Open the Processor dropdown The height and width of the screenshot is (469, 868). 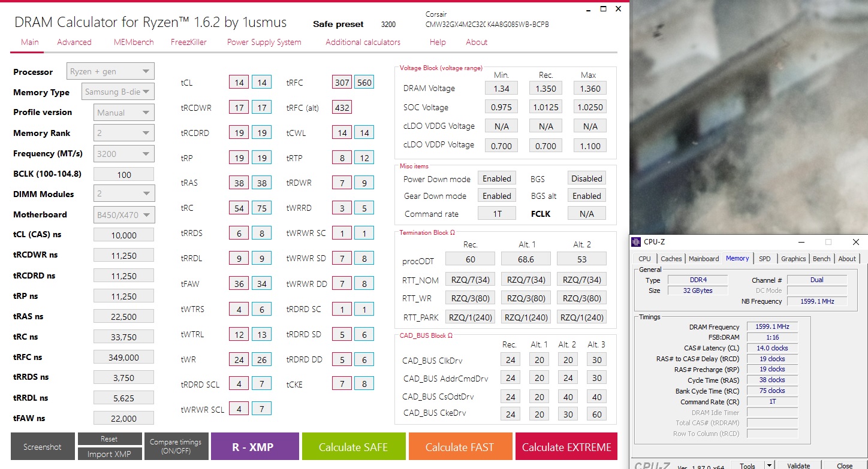110,71
